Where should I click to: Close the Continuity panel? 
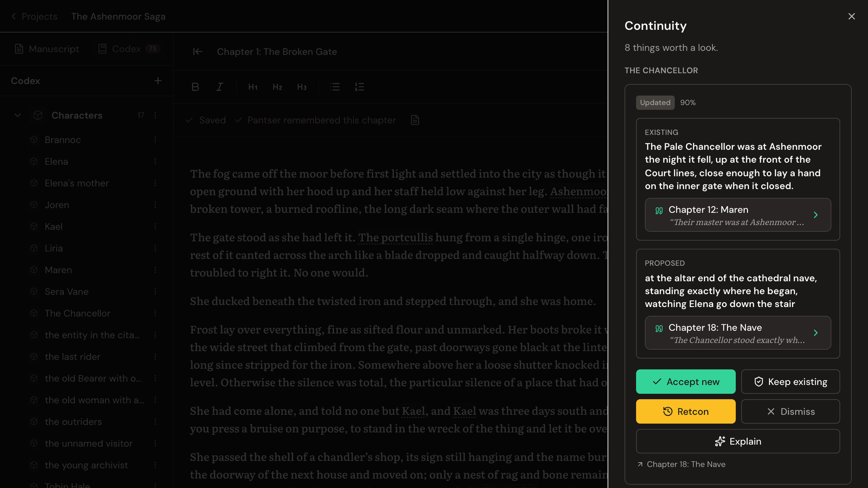[851, 16]
